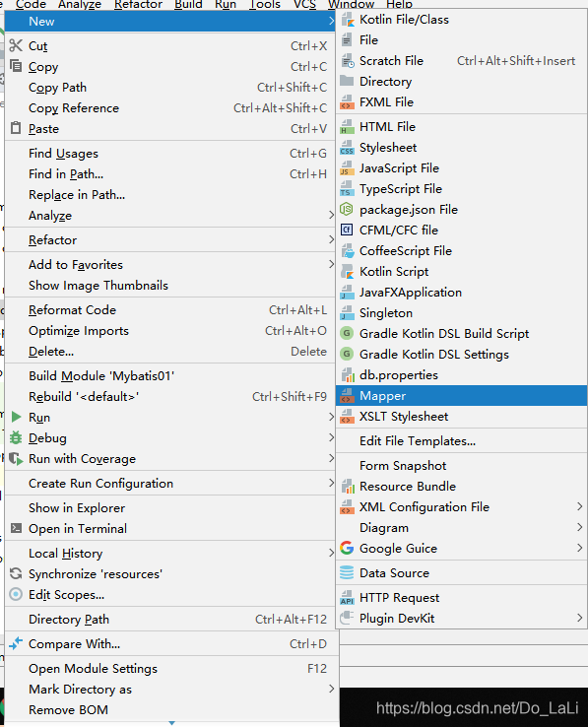Select the Scratch File icon

point(347,61)
